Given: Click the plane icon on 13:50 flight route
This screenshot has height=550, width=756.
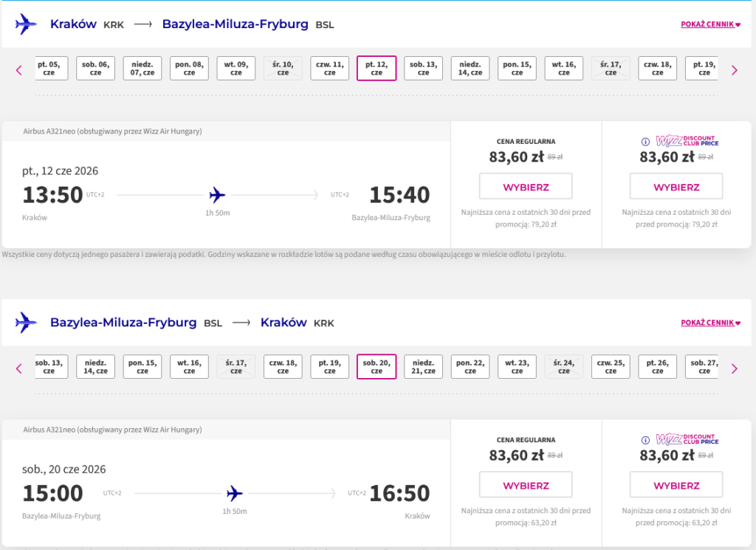Looking at the screenshot, I should click(x=217, y=195).
